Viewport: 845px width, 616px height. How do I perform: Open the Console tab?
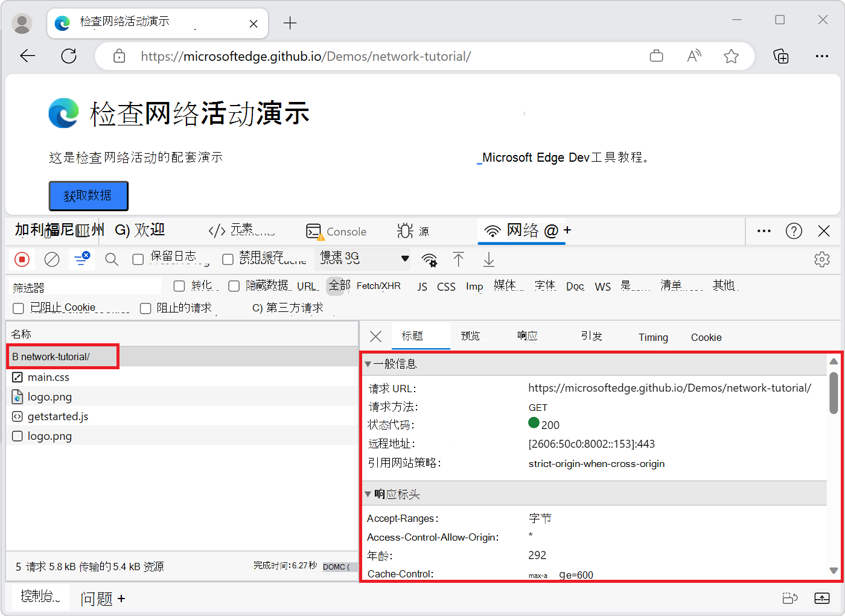click(x=336, y=232)
